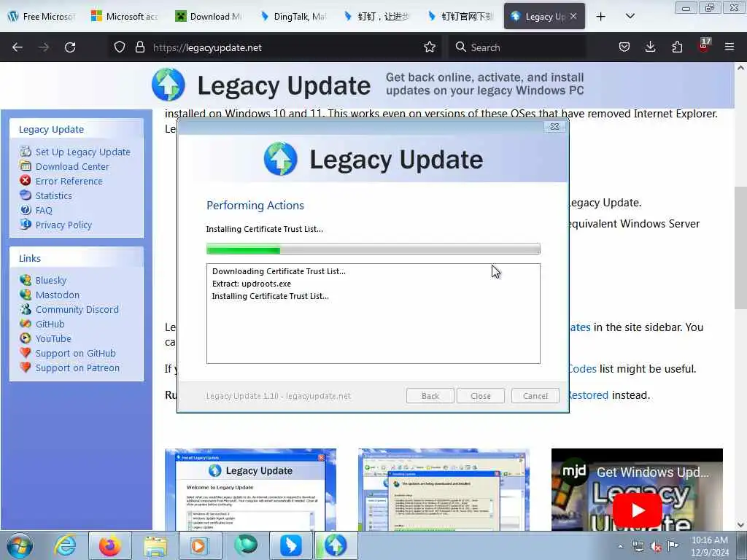The width and height of the screenshot is (747, 560).
Task: Open Windows Media Player taskbar icon
Action: [200, 545]
